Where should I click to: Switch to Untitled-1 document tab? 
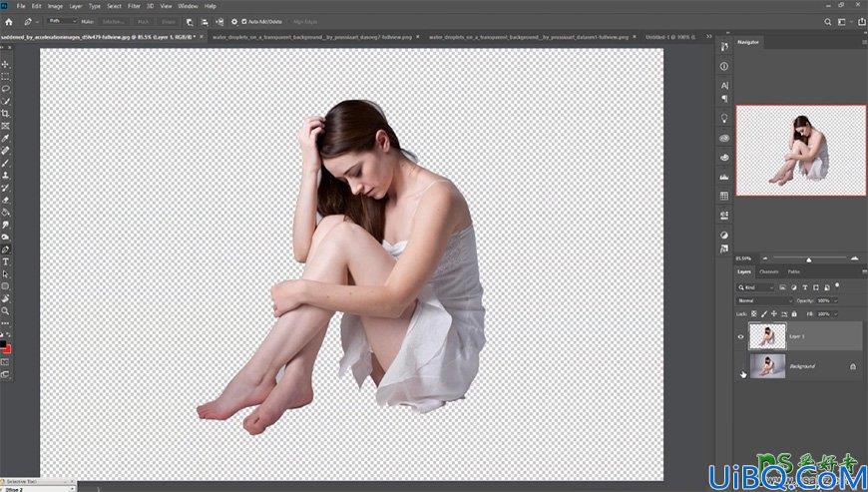pyautogui.click(x=669, y=37)
